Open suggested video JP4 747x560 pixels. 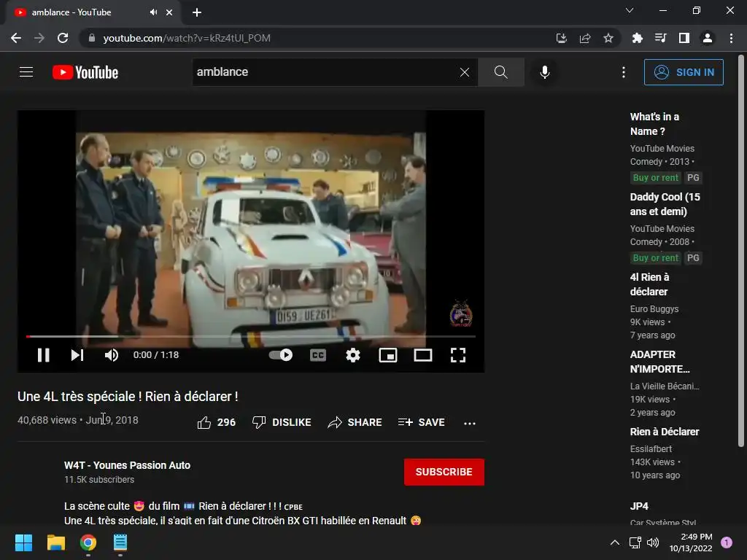tap(639, 506)
